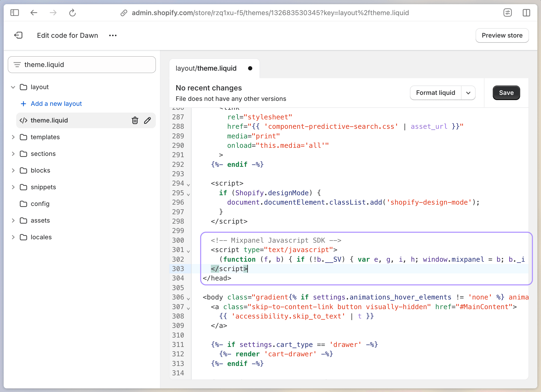The image size is (541, 392).
Task: Expand the sections folder
Action: (x=13, y=154)
